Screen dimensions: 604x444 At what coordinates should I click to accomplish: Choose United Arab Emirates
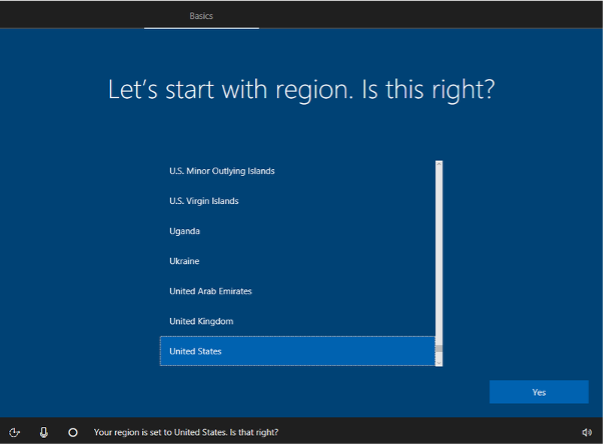[297, 291]
